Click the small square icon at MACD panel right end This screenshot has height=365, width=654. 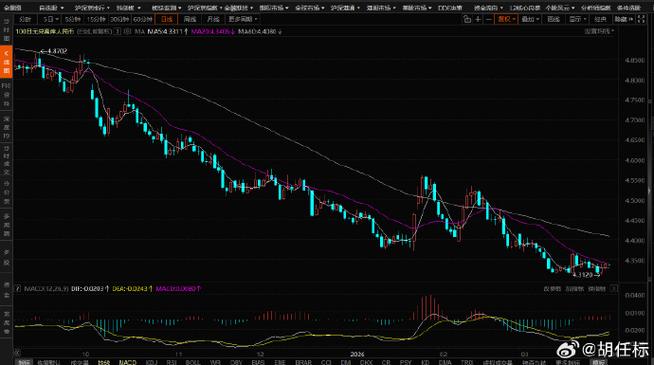[614, 288]
